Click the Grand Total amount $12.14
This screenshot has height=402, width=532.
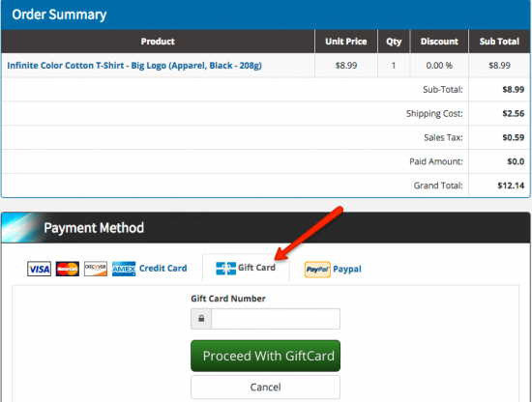point(511,186)
